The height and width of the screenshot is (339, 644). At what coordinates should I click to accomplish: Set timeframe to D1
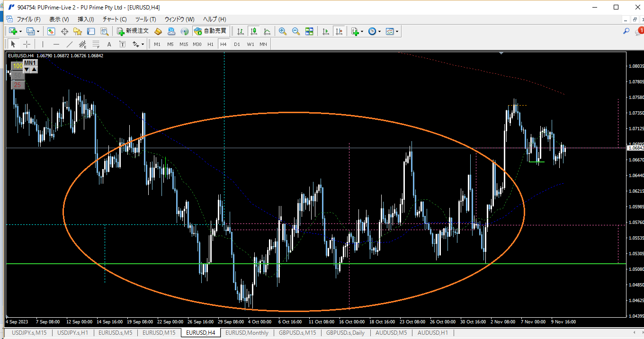click(x=237, y=44)
